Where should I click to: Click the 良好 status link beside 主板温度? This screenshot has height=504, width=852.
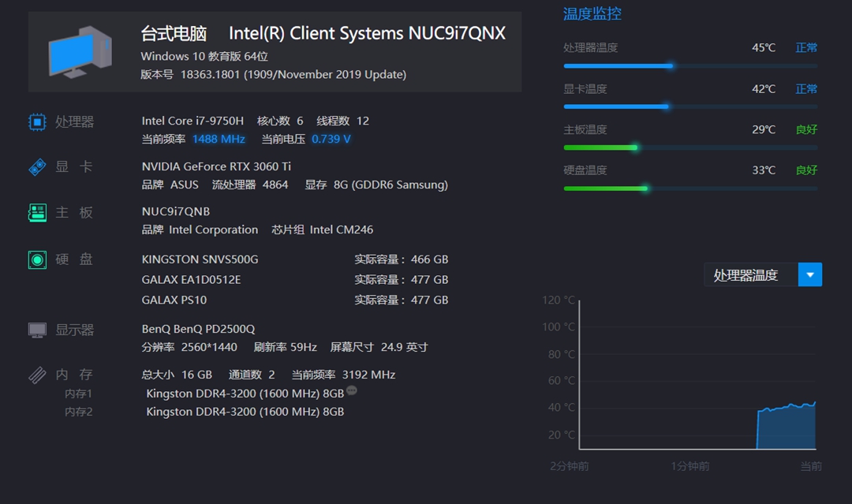point(806,129)
